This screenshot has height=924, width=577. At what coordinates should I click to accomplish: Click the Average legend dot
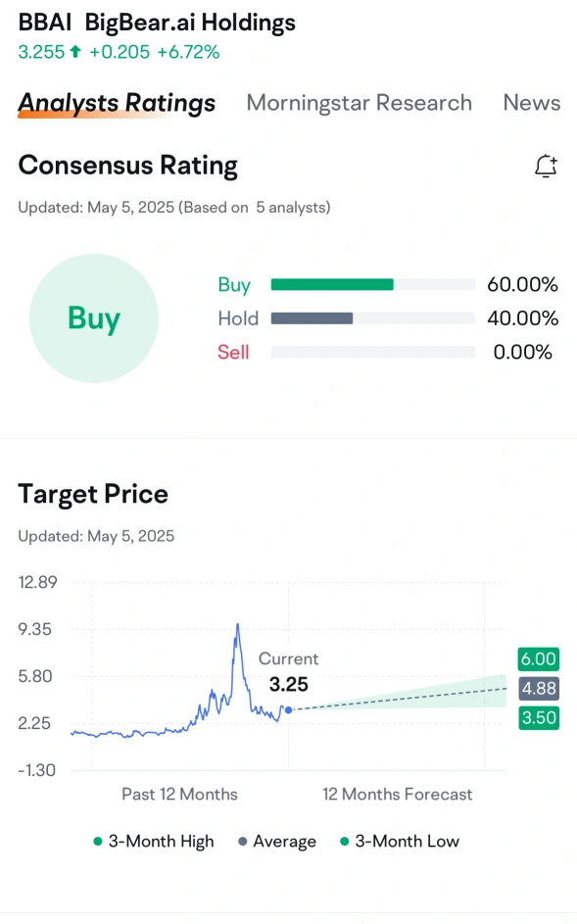coord(242,842)
